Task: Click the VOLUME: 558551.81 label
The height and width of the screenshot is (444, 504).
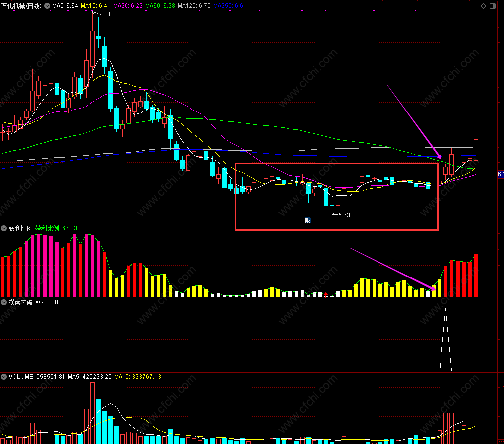Action: point(37,377)
